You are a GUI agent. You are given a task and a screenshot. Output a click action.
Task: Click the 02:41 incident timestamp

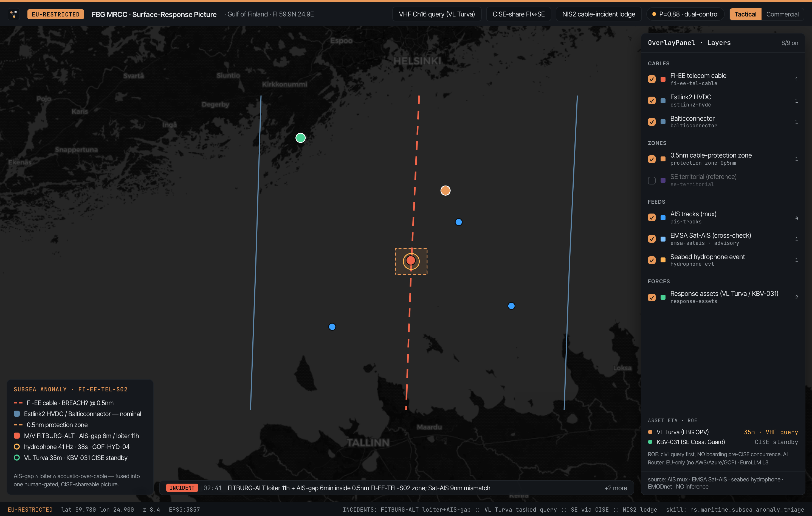(x=213, y=488)
